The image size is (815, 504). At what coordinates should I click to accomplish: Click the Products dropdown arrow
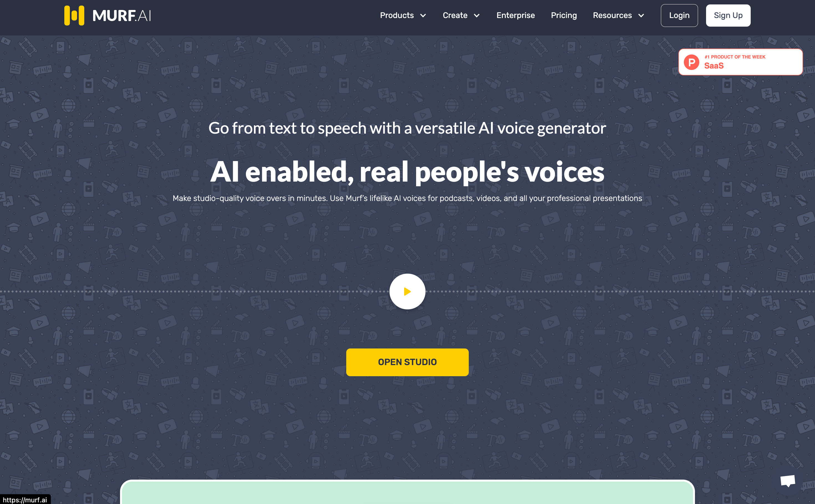[x=423, y=15]
